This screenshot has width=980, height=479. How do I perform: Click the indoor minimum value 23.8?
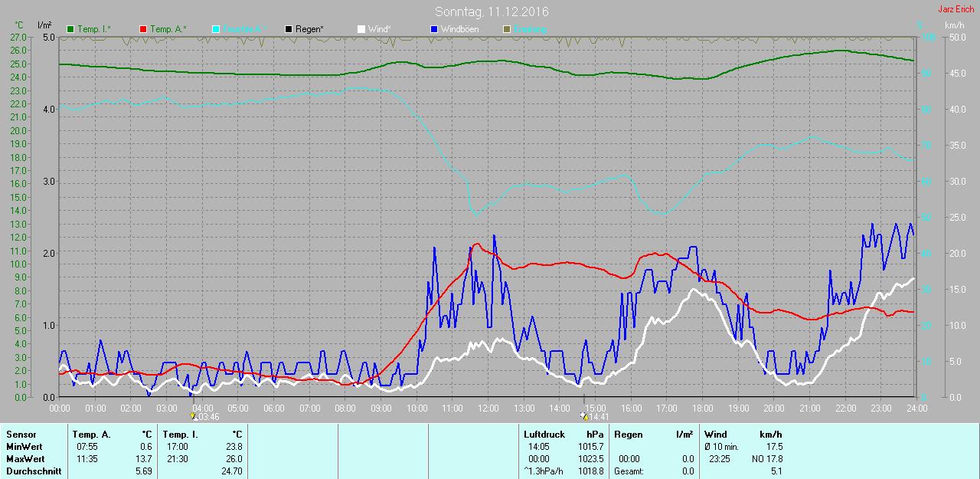tap(233, 447)
